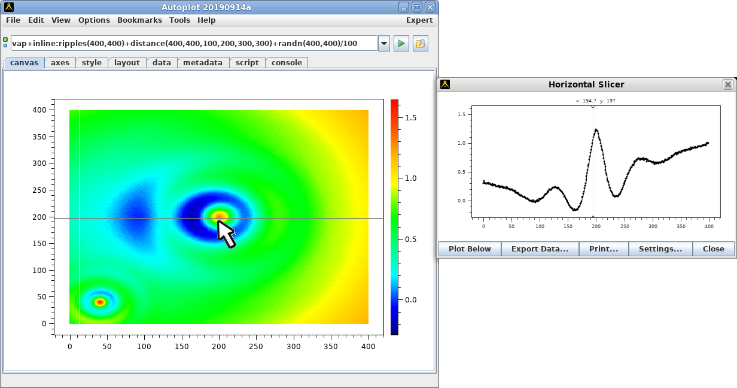Open the file browse icon beside play button
The image size is (737, 388).
click(x=420, y=43)
